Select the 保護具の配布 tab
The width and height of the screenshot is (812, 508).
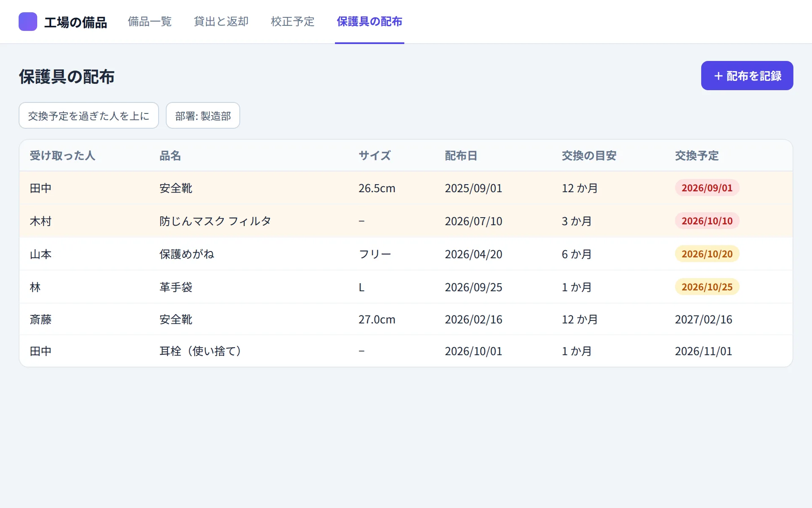370,22
